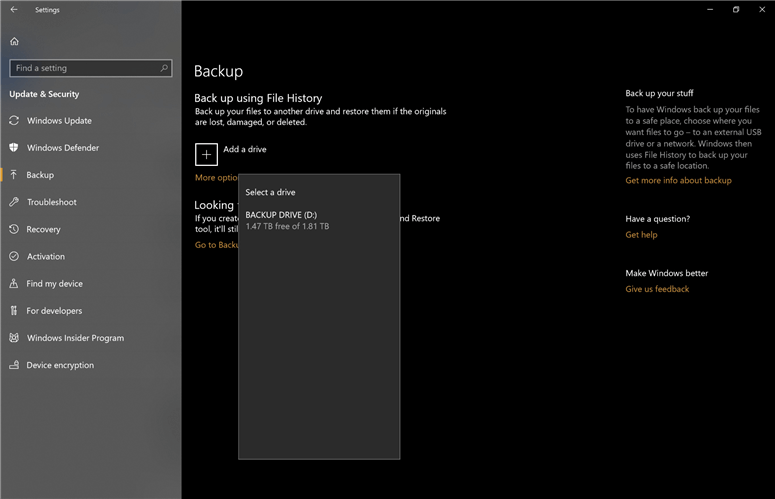The image size is (775, 499).
Task: Click the Update & Security heading
Action: pyautogui.click(x=44, y=94)
